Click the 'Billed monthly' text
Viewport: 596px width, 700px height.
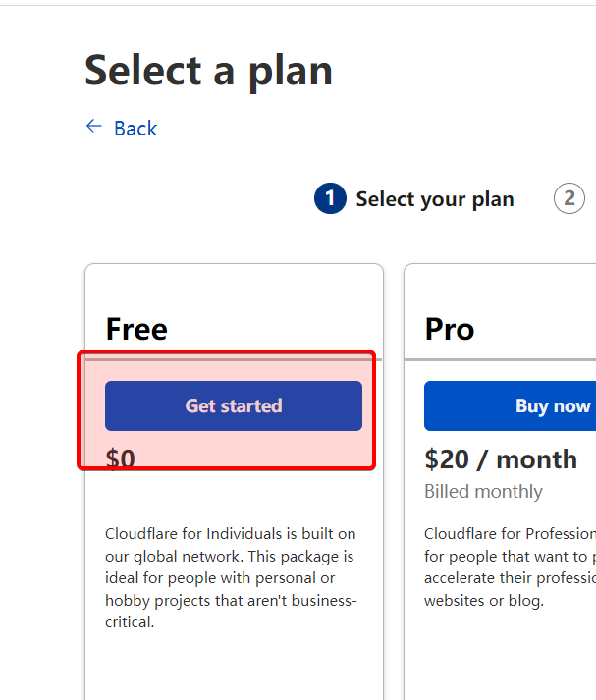(483, 491)
